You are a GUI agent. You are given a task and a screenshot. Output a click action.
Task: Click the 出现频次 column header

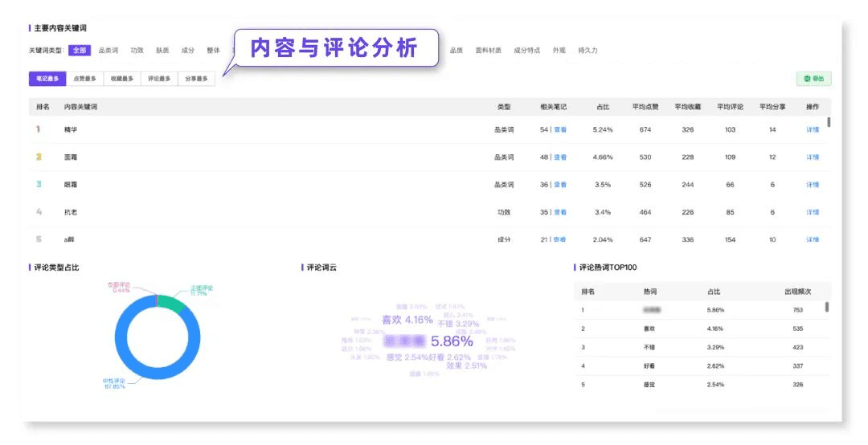pyautogui.click(x=798, y=292)
